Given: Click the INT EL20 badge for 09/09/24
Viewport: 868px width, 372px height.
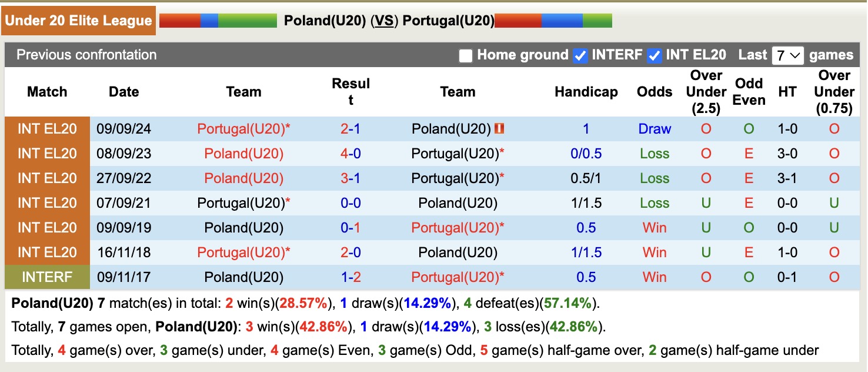Looking at the screenshot, I should (47, 129).
